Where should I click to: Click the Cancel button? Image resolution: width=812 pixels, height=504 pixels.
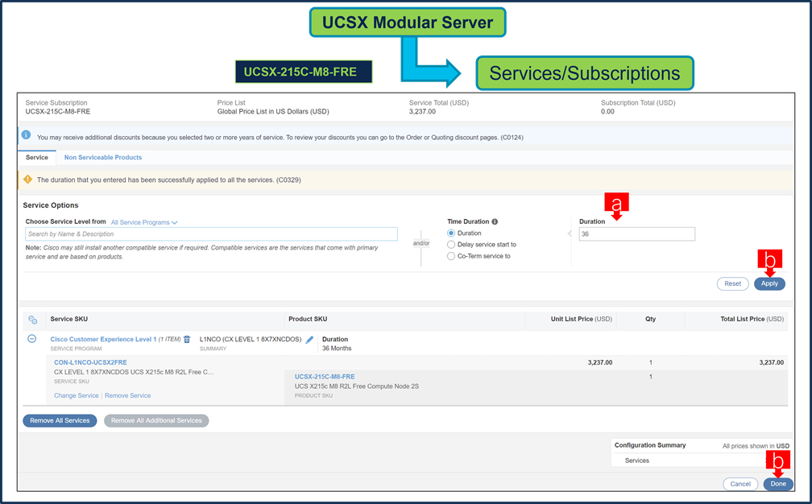click(x=740, y=485)
